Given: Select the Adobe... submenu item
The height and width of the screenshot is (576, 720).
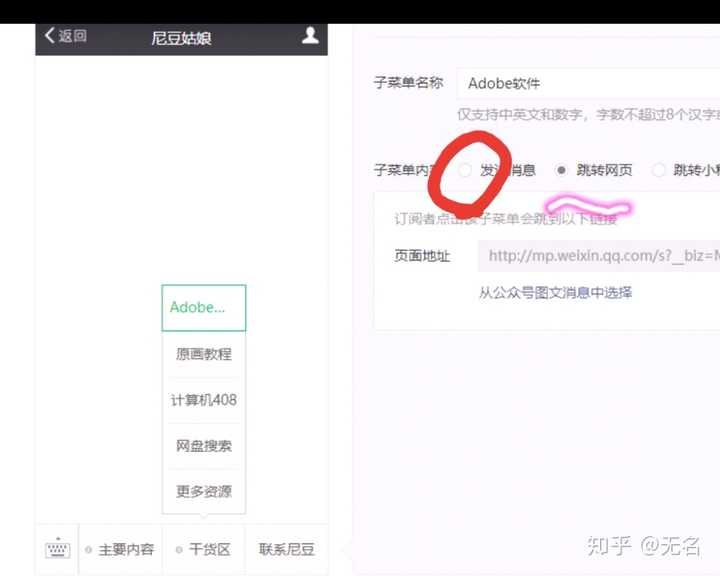Looking at the screenshot, I should [204, 308].
